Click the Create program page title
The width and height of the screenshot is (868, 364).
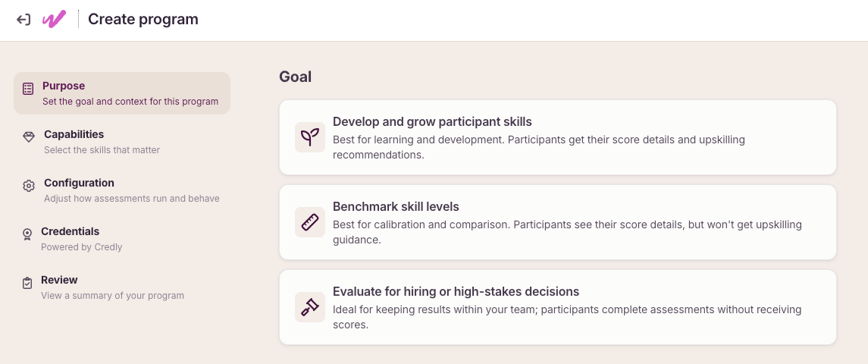(x=143, y=20)
